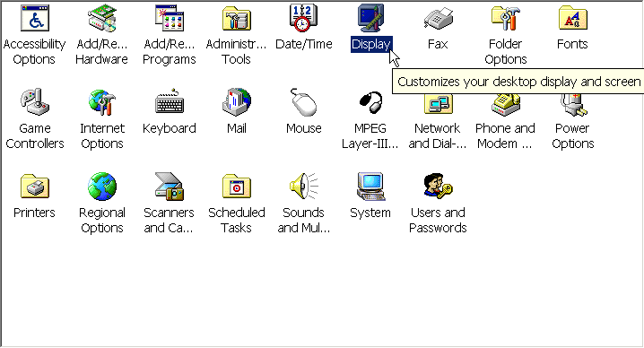Image resolution: width=644 pixels, height=348 pixels.
Task: Open the Fonts folder icon
Action: pos(573,18)
